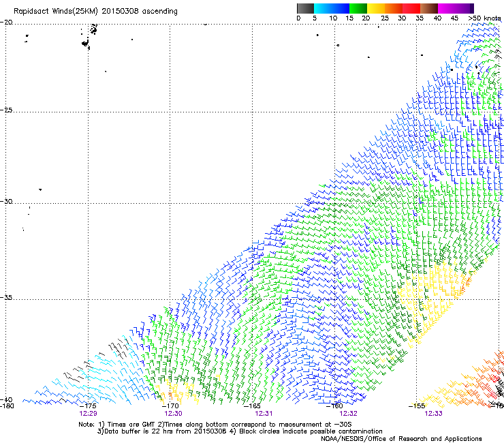
Task: Click the 'NOAA/NESDIS/Office of Research and Applications' credit
Action: point(401,439)
